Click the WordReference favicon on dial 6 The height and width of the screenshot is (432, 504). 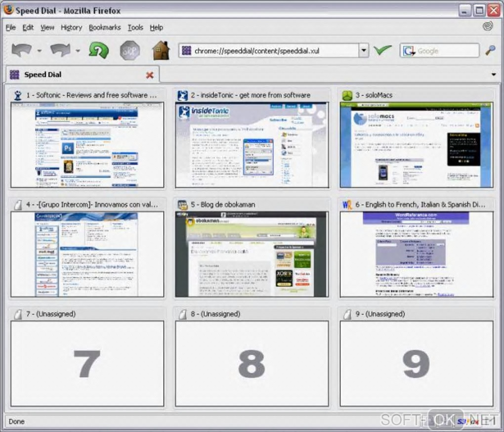(347, 205)
